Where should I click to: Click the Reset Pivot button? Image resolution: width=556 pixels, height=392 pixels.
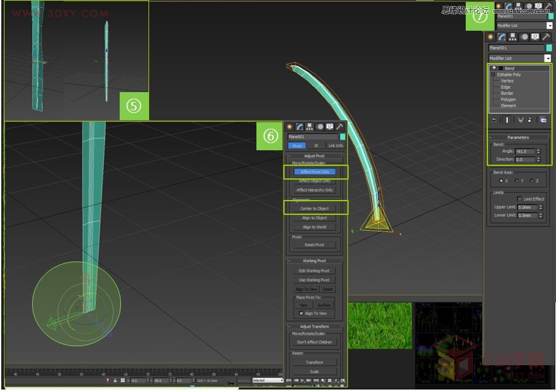tap(315, 244)
